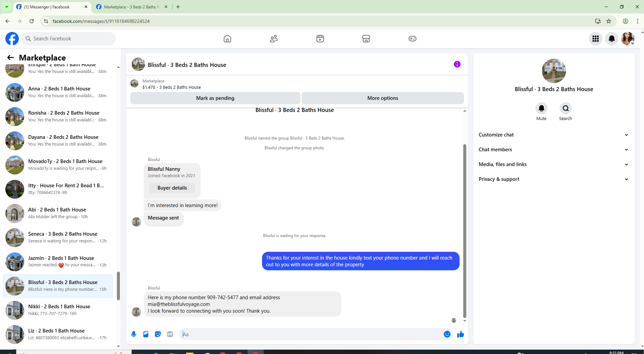Open the browser tab search dropdown
This screenshot has height=354, width=644.
[7, 7]
